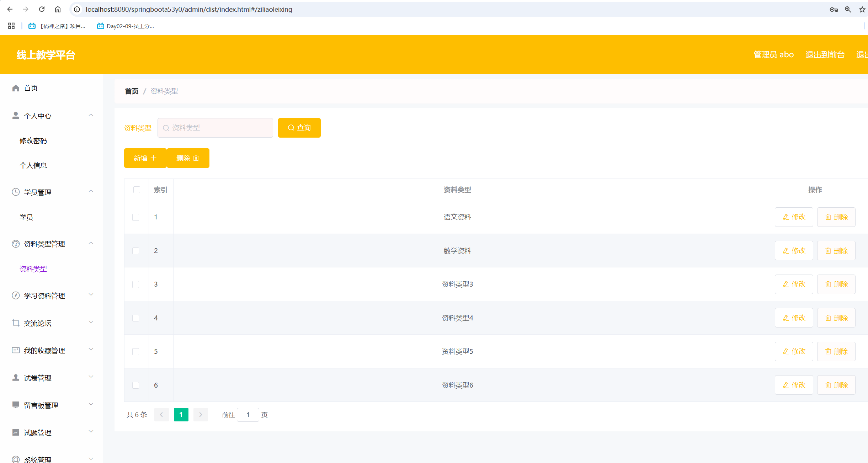Click the 我的收藏管理 card icon
This screenshot has height=463, width=868.
pyautogui.click(x=16, y=350)
